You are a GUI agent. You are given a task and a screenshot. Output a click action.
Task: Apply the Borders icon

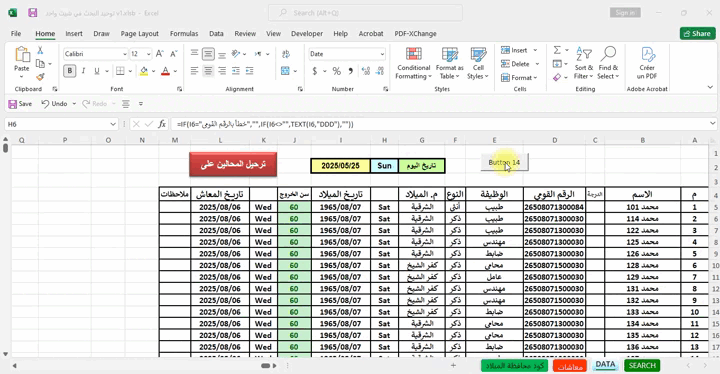click(120, 71)
